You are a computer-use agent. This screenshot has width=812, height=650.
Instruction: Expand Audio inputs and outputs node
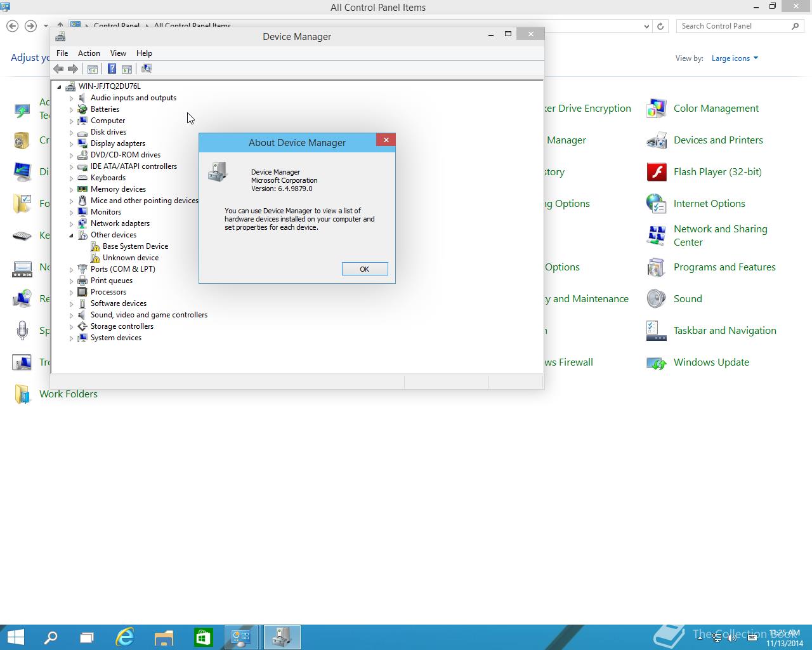tap(71, 98)
